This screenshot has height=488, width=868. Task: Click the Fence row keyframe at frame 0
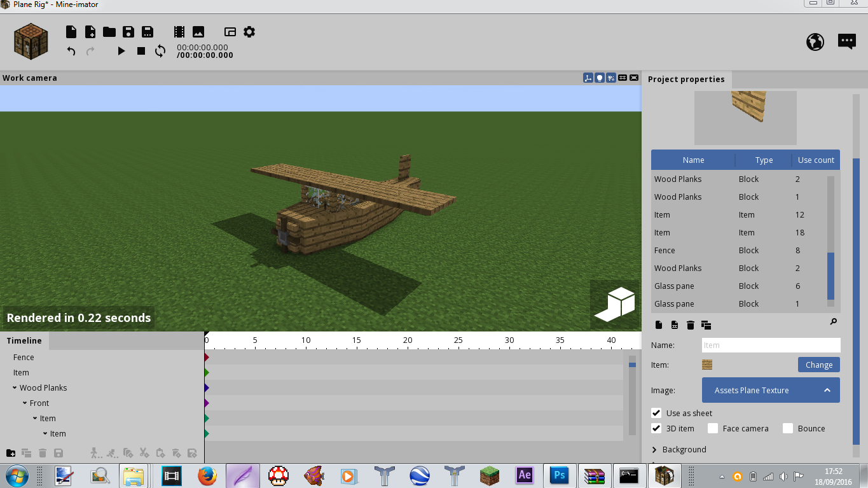(x=206, y=357)
